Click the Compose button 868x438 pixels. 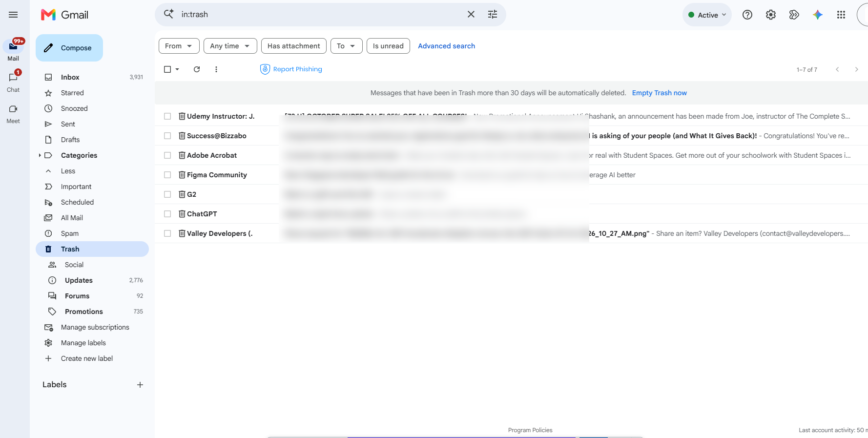pos(69,48)
